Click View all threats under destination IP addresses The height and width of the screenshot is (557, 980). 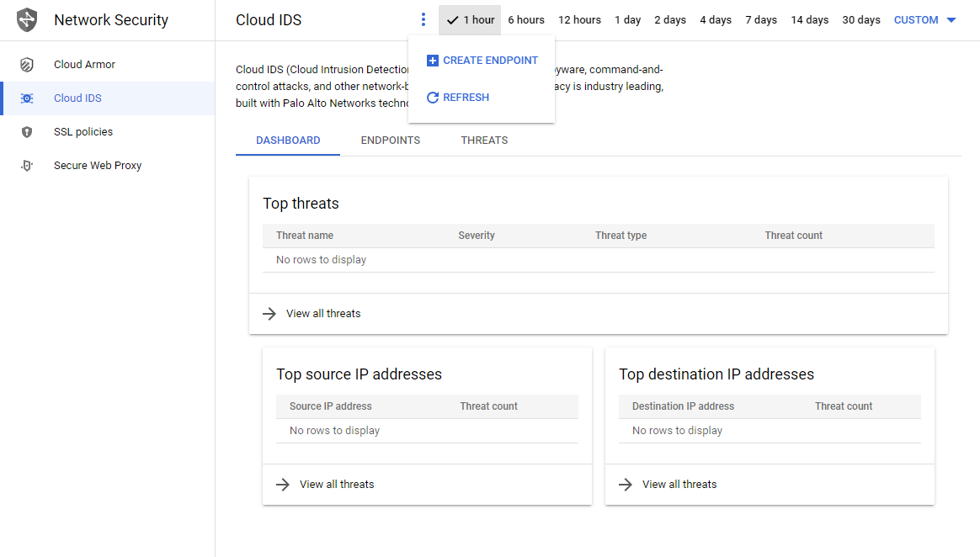[x=679, y=485]
